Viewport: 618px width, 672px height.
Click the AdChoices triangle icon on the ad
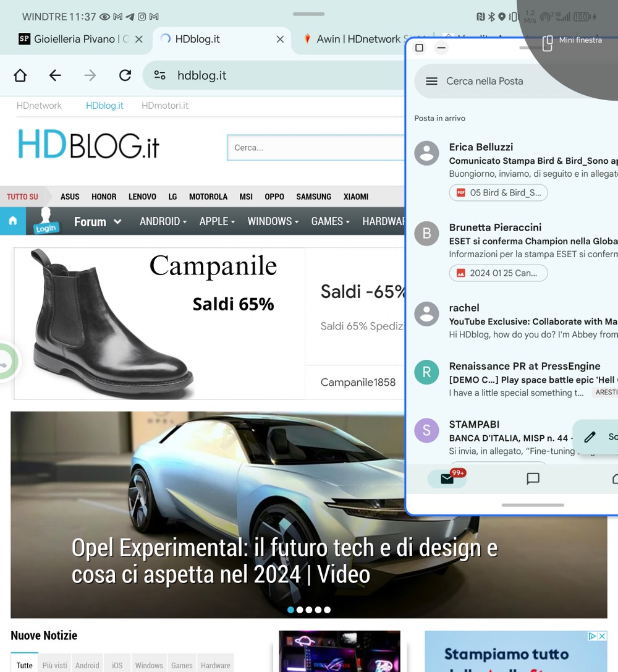click(593, 636)
